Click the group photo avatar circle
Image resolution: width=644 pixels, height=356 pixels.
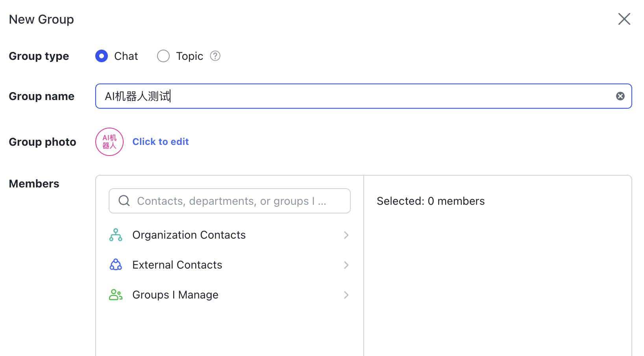click(x=109, y=142)
